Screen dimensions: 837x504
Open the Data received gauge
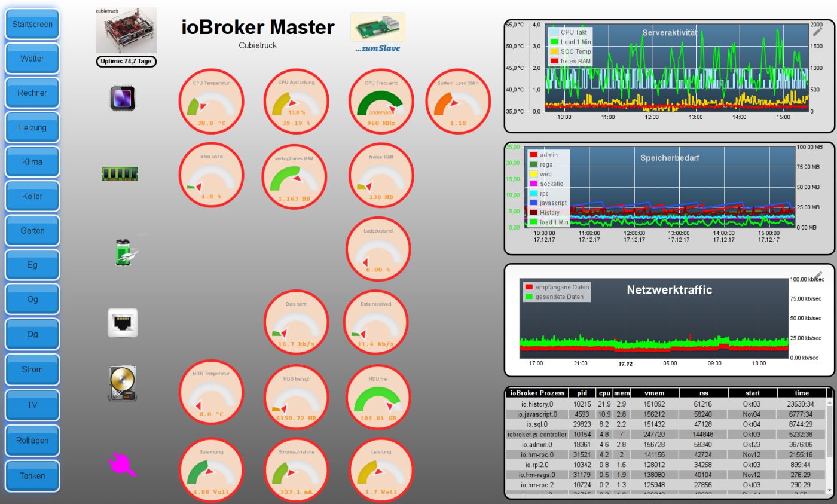(x=375, y=323)
